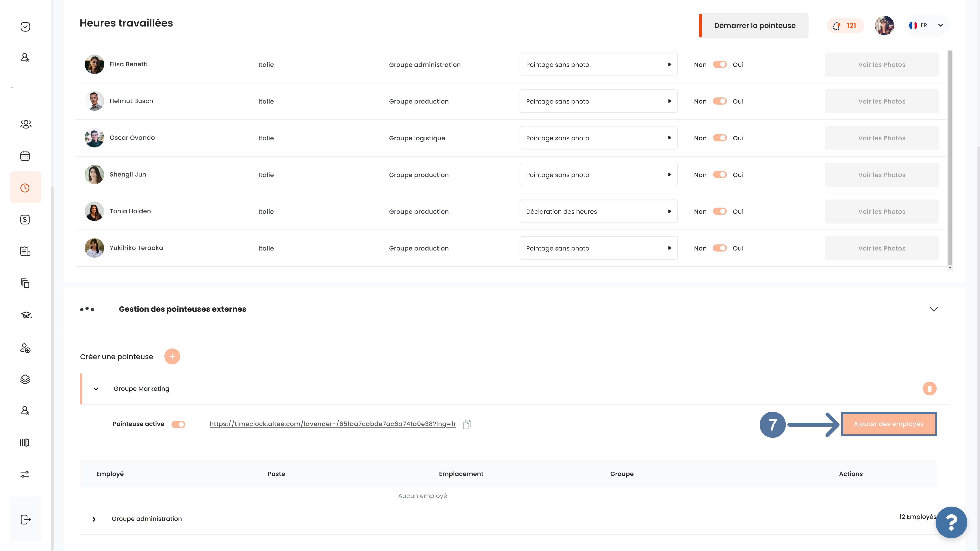Viewport: 980px width, 551px height.
Task: Open the user profile avatar
Action: tap(884, 25)
